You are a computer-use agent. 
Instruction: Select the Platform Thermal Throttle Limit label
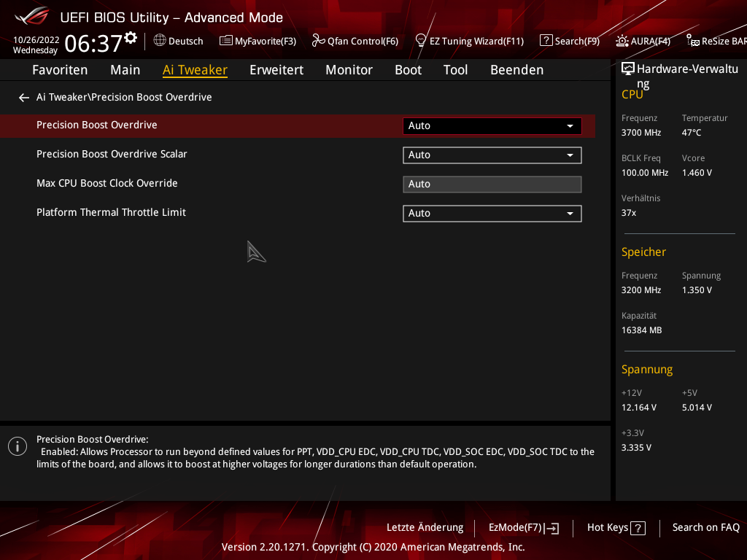pyautogui.click(x=111, y=212)
